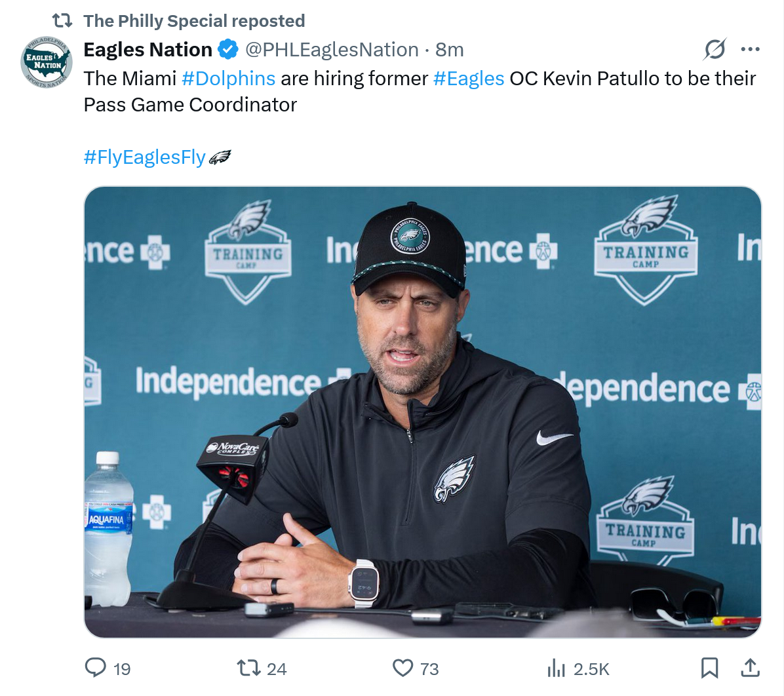Click the blue verified badge

[x=227, y=49]
